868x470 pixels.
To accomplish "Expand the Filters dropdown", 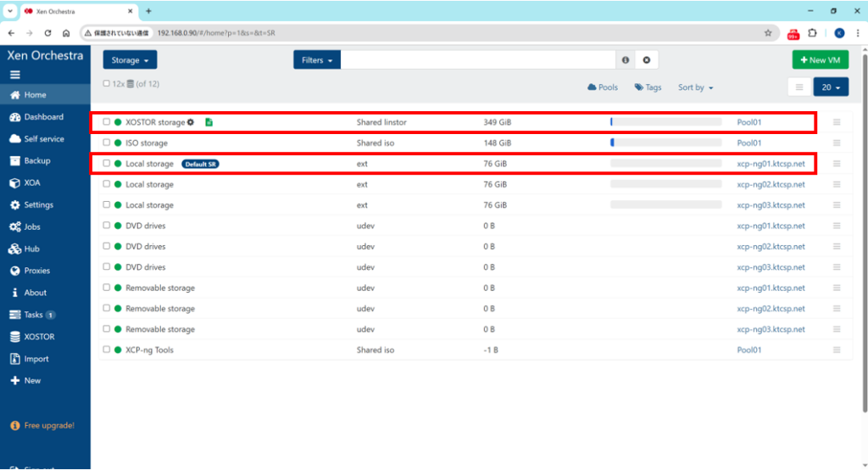I will pyautogui.click(x=317, y=60).
